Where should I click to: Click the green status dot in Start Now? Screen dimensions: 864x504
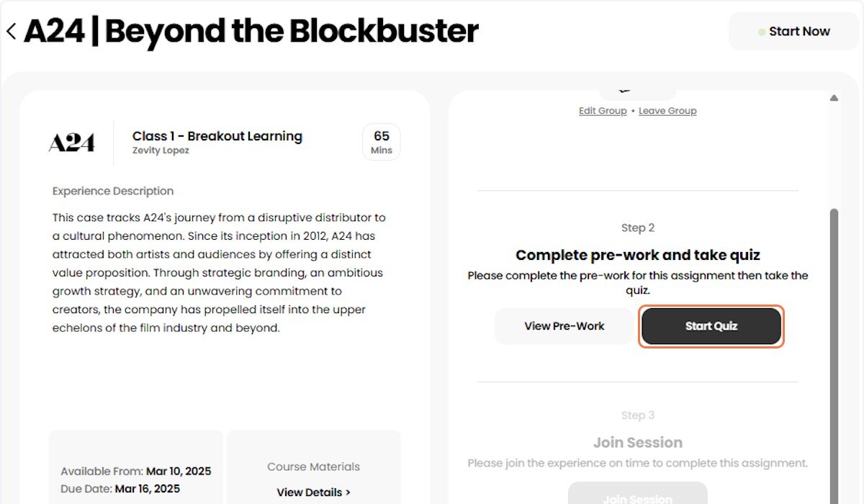point(762,32)
